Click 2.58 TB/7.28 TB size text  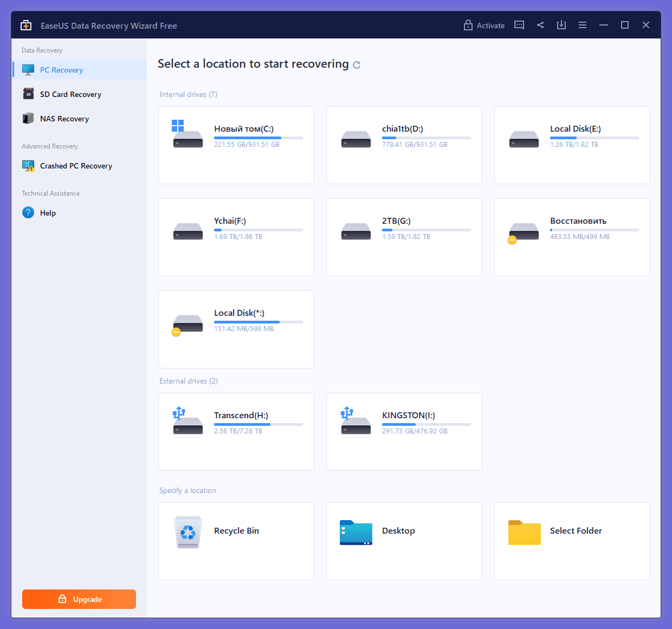click(238, 431)
